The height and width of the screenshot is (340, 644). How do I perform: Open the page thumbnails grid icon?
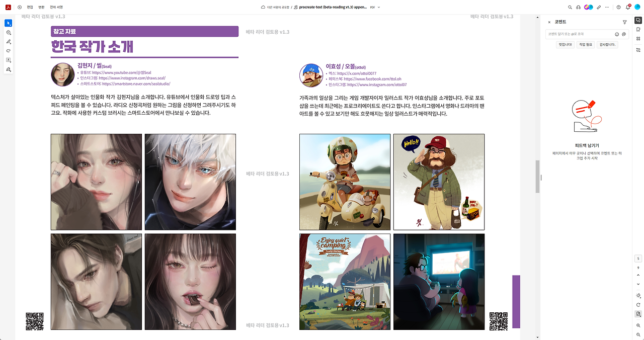tap(638, 38)
